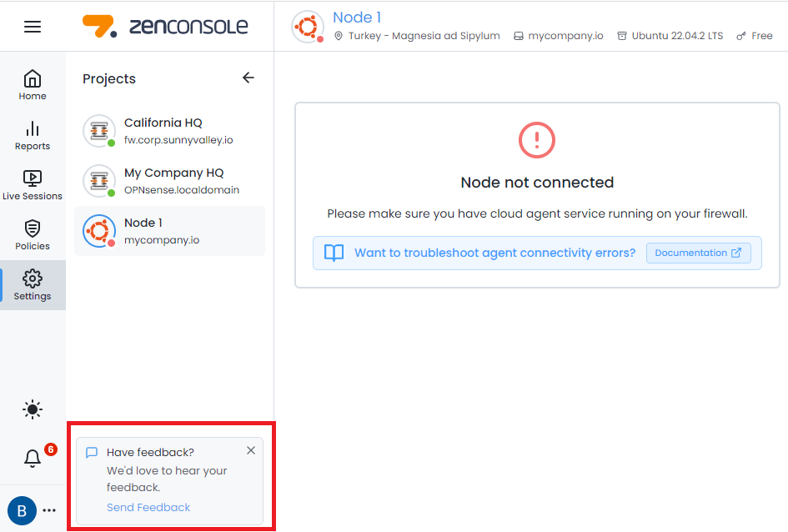Screen dimensions: 788x532
Task: Collapse the Projects panel with the arrow
Action: [x=248, y=77]
